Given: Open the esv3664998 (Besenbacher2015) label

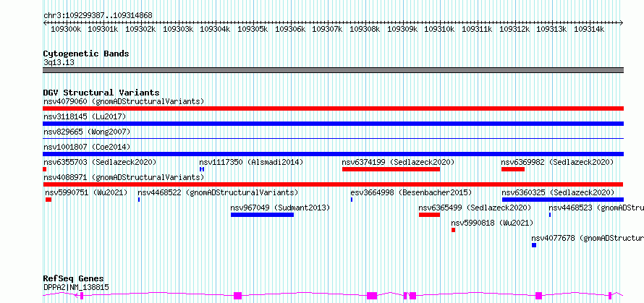Looking at the screenshot, I should [x=411, y=192].
